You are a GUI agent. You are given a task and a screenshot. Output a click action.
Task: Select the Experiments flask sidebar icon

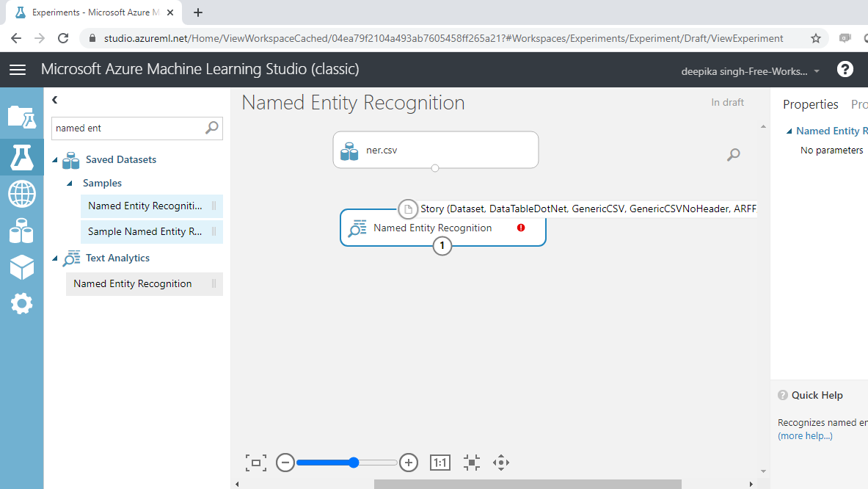tap(21, 157)
